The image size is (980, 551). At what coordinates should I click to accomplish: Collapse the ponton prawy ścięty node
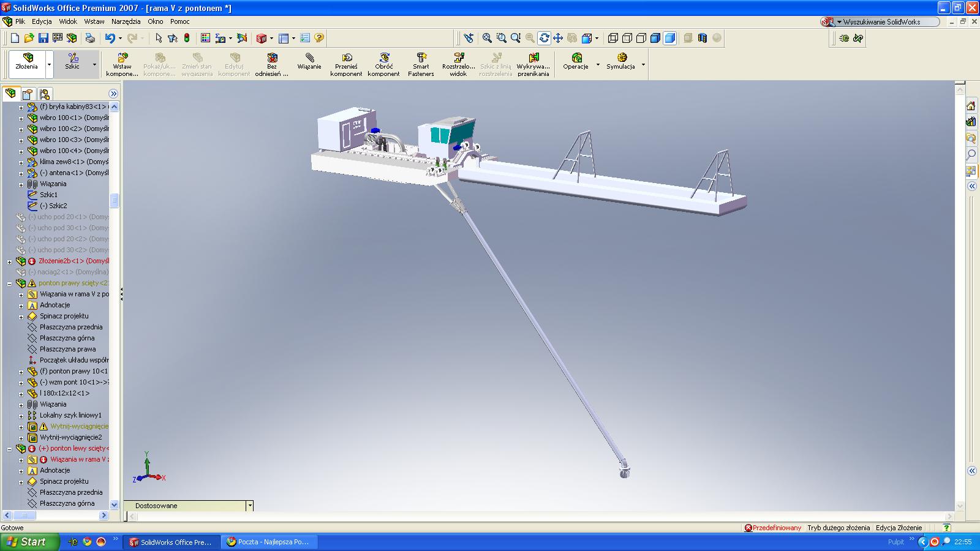(10, 283)
